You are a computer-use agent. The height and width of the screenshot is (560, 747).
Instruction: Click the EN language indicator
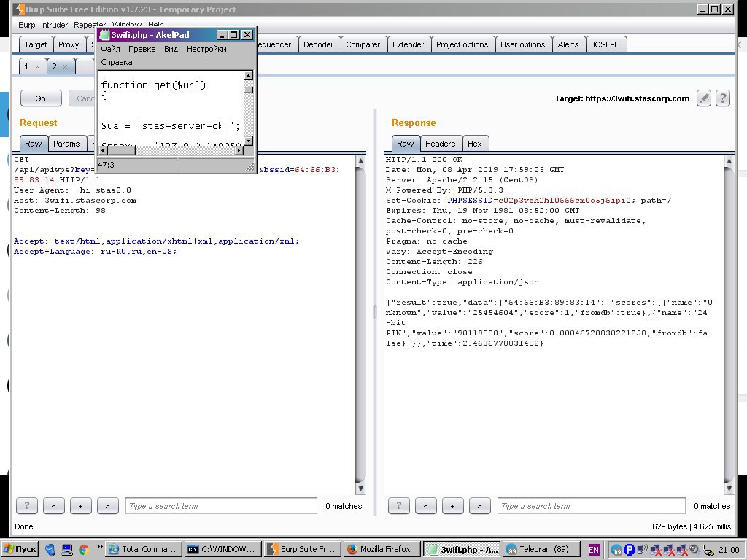click(594, 550)
